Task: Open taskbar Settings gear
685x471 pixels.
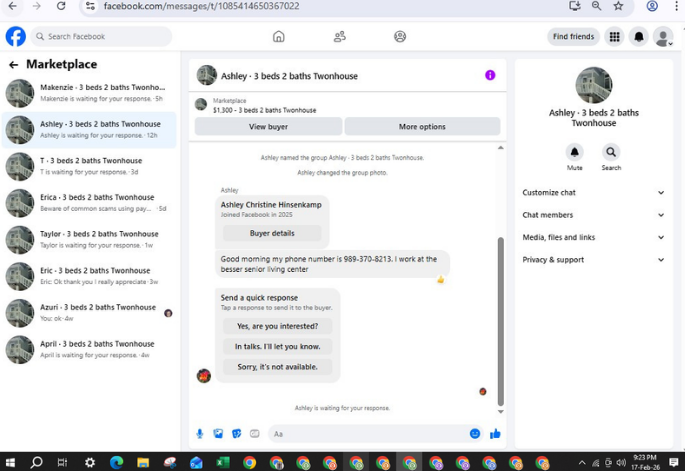Action: click(x=90, y=462)
